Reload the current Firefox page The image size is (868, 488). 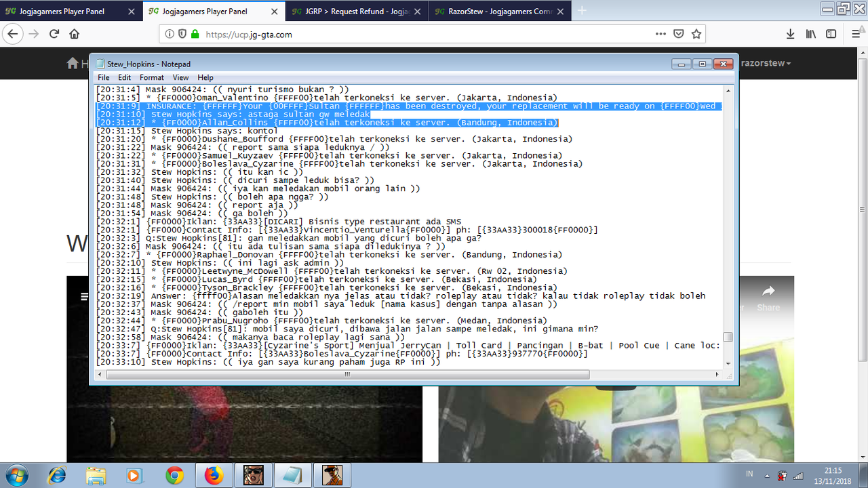click(54, 34)
